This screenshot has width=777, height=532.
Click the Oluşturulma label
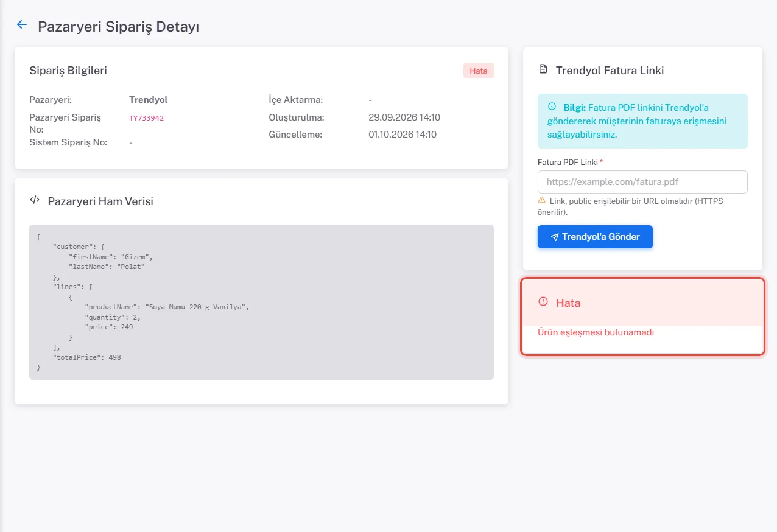click(x=297, y=117)
